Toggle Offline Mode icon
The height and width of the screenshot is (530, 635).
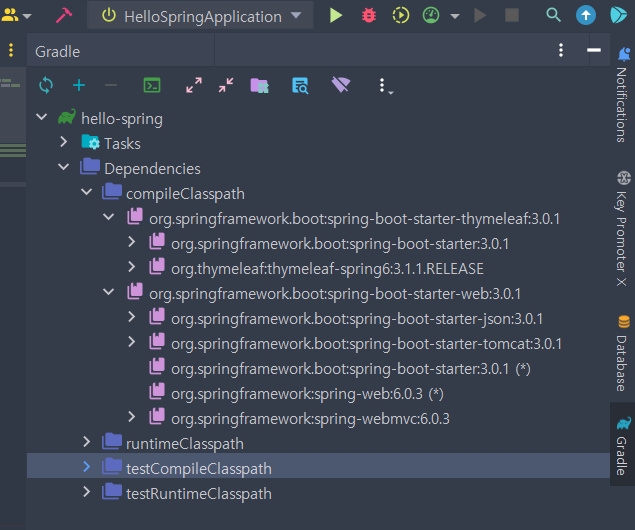tap(341, 85)
